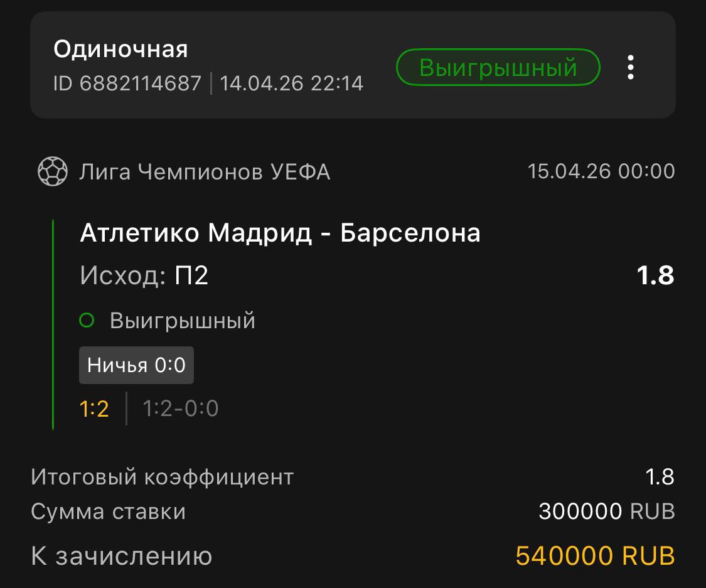
Task: Select the Одиночная bet type title
Action: click(120, 49)
